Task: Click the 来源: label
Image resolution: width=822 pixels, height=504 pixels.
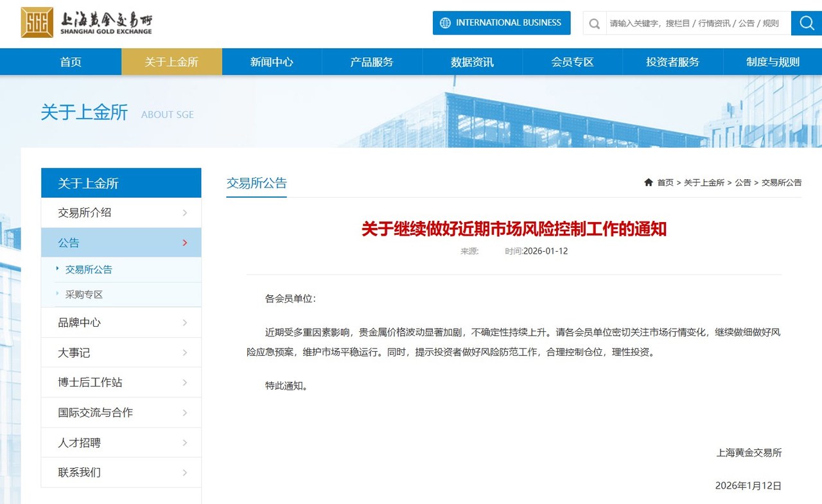Action: tap(469, 251)
